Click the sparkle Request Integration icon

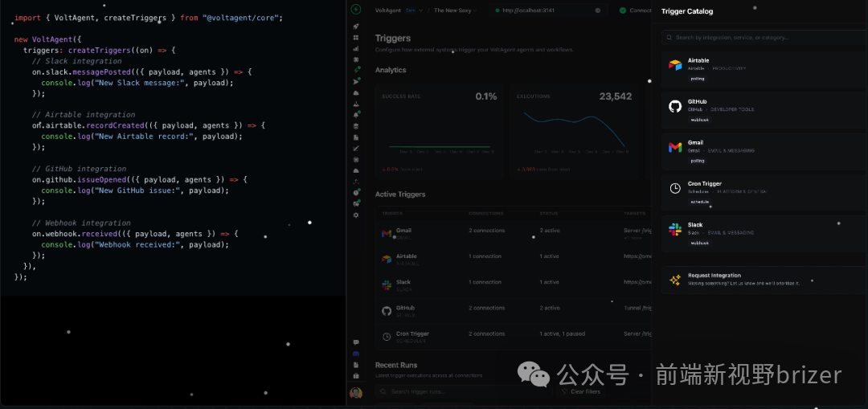pos(675,280)
